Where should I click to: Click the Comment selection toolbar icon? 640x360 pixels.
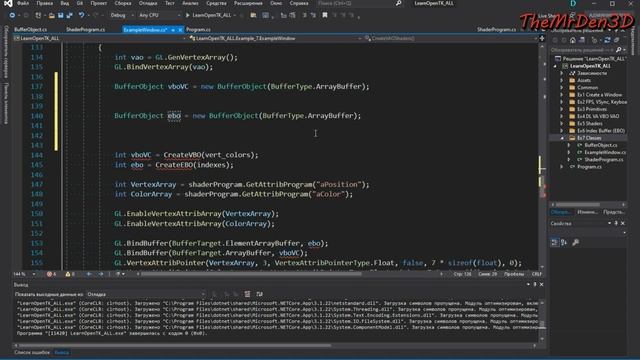tap(304, 16)
